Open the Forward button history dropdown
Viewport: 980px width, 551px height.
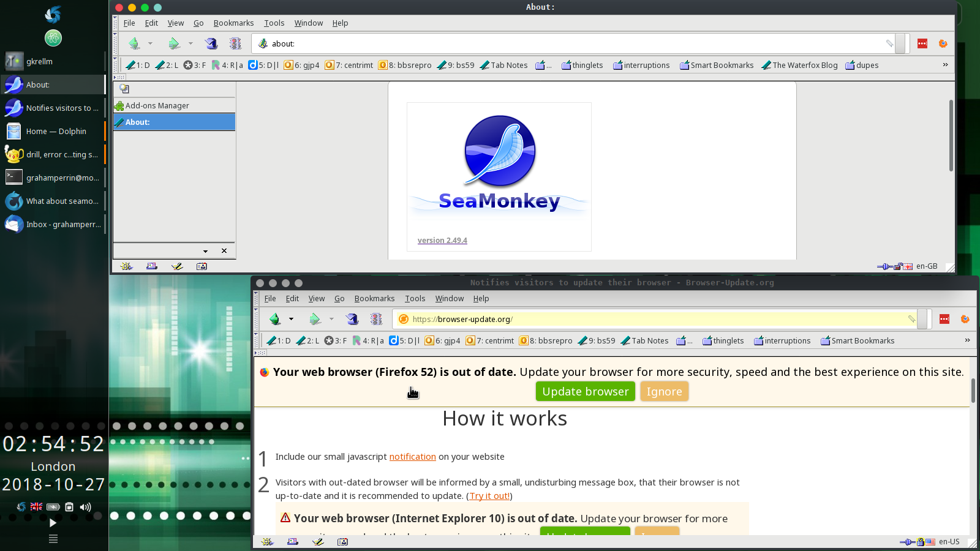click(190, 43)
